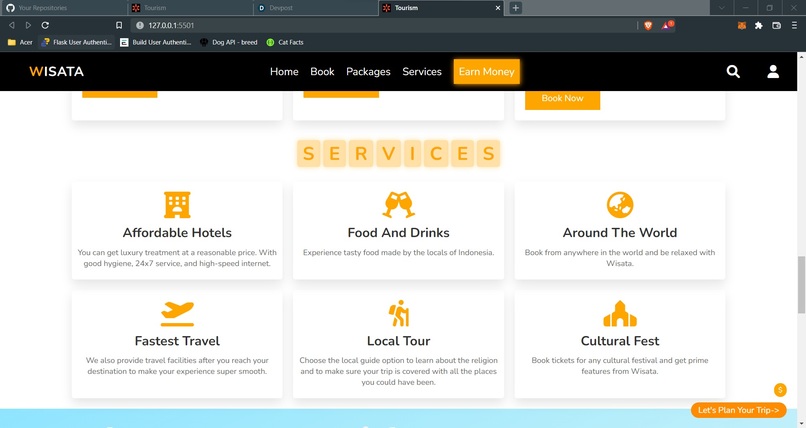Open MetaMask fox extension icon

(x=741, y=25)
